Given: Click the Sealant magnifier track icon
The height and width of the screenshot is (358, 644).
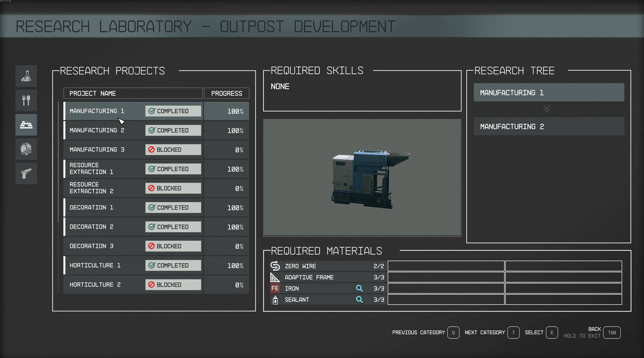Looking at the screenshot, I should pos(359,299).
